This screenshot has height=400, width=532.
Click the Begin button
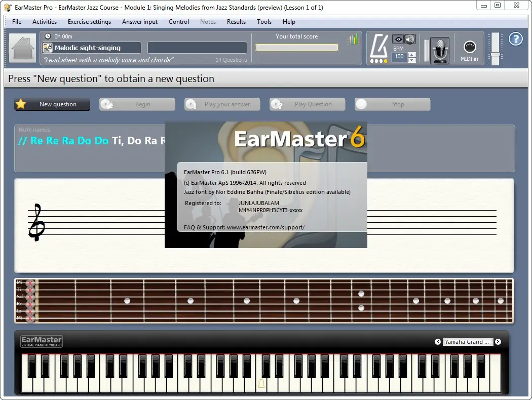coord(137,104)
